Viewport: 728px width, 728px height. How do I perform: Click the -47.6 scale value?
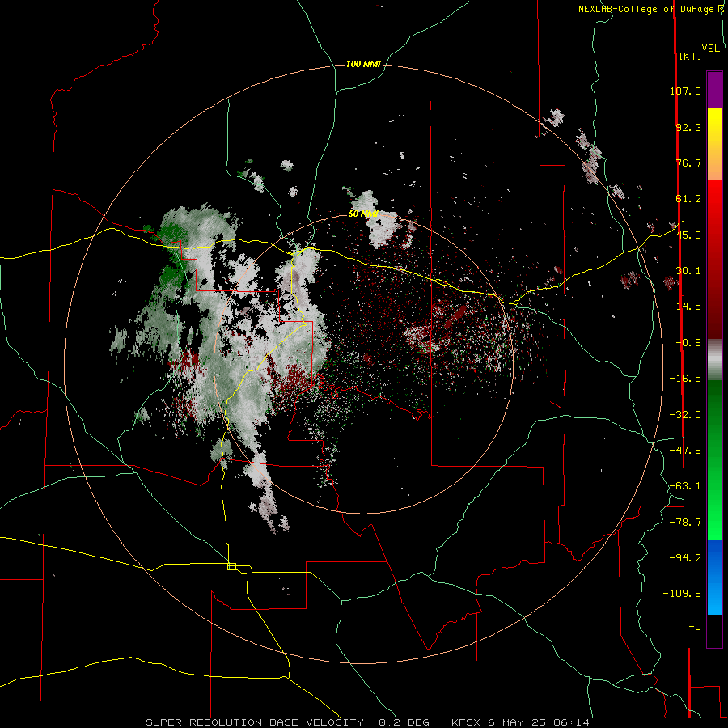(685, 451)
